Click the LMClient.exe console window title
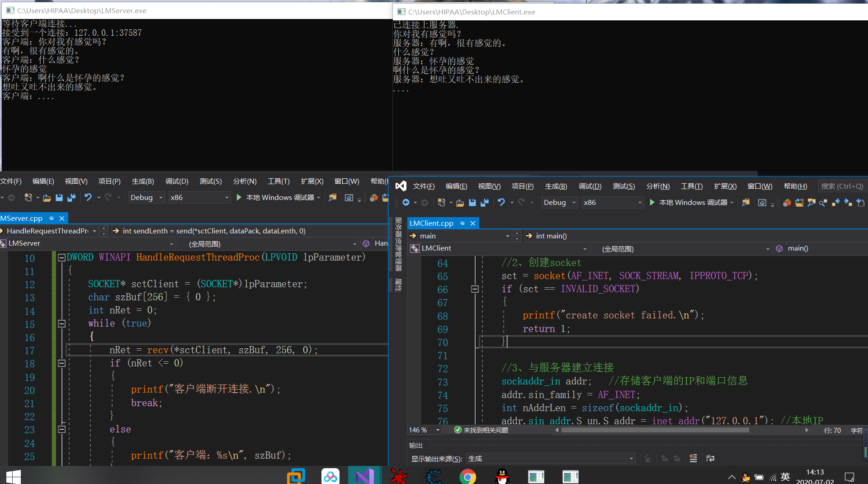868x484 pixels. [472, 12]
